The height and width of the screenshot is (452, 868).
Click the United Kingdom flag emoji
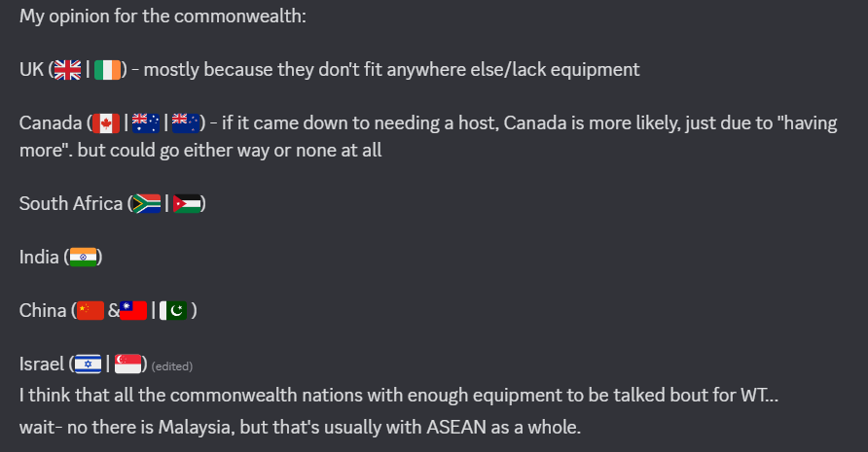tap(66, 70)
